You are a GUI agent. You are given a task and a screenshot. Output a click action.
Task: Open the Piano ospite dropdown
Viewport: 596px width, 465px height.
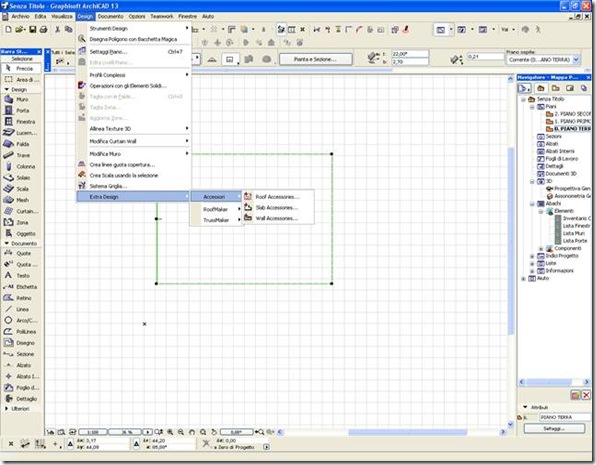tap(576, 60)
